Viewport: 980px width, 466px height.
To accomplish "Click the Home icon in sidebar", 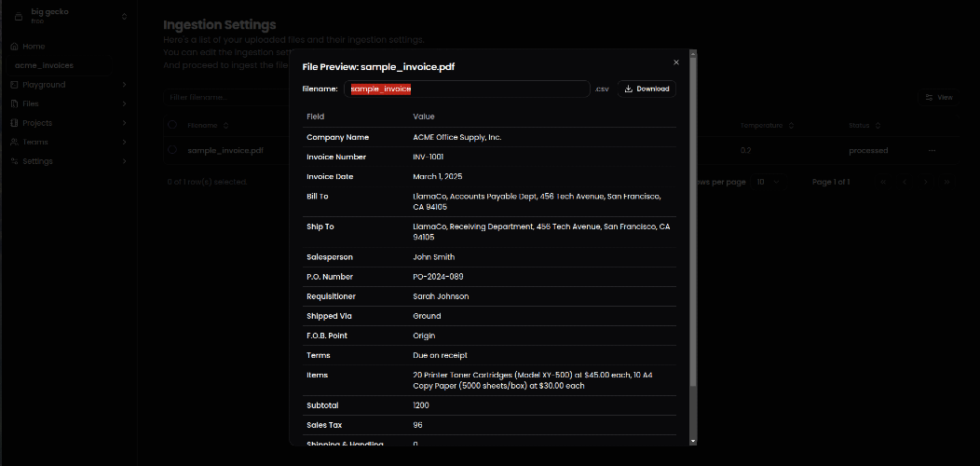I will pyautogui.click(x=14, y=47).
